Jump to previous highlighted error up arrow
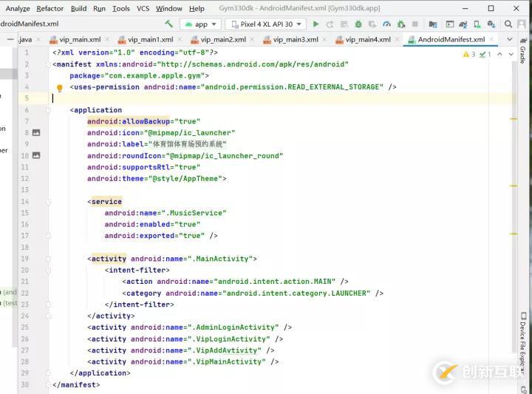The width and height of the screenshot is (532, 394). (x=500, y=54)
